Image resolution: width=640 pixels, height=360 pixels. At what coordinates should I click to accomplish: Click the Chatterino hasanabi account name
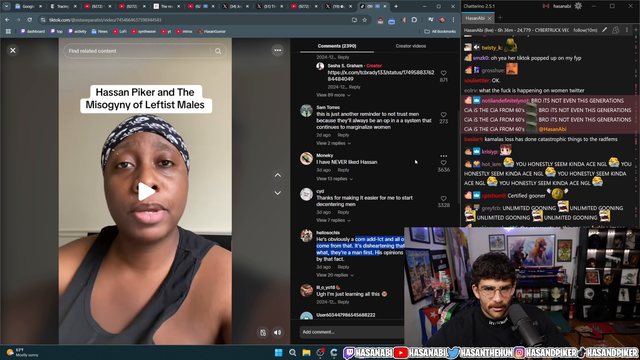pyautogui.click(x=562, y=6)
